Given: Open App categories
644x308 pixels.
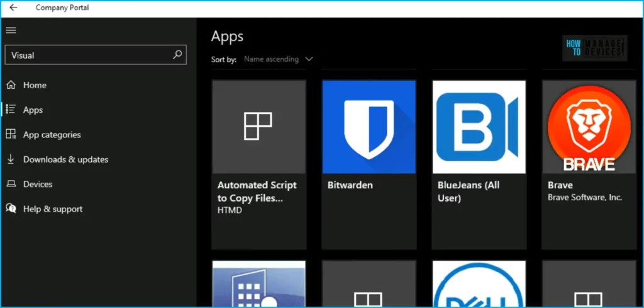Looking at the screenshot, I should coord(52,135).
